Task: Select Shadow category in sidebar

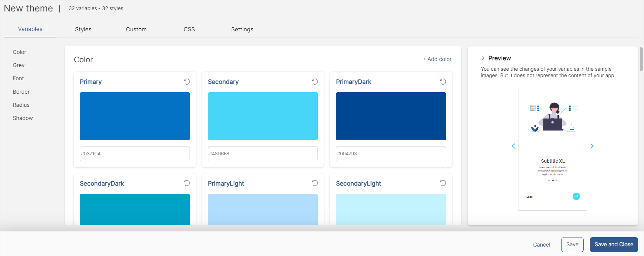Action: [x=23, y=118]
